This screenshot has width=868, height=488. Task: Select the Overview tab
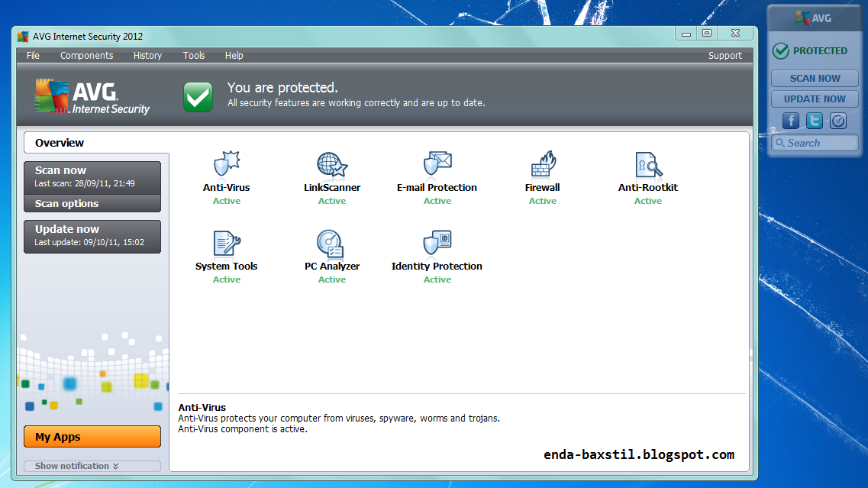point(96,142)
